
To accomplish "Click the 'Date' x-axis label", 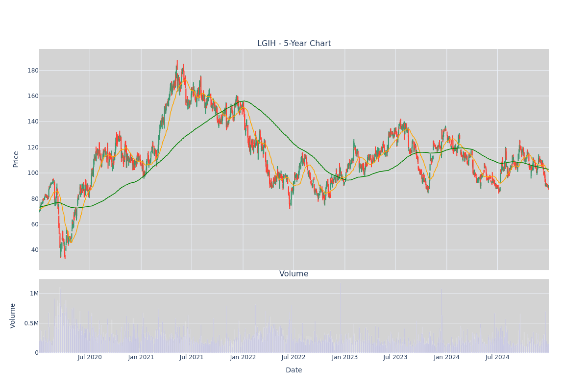I will click(294, 370).
